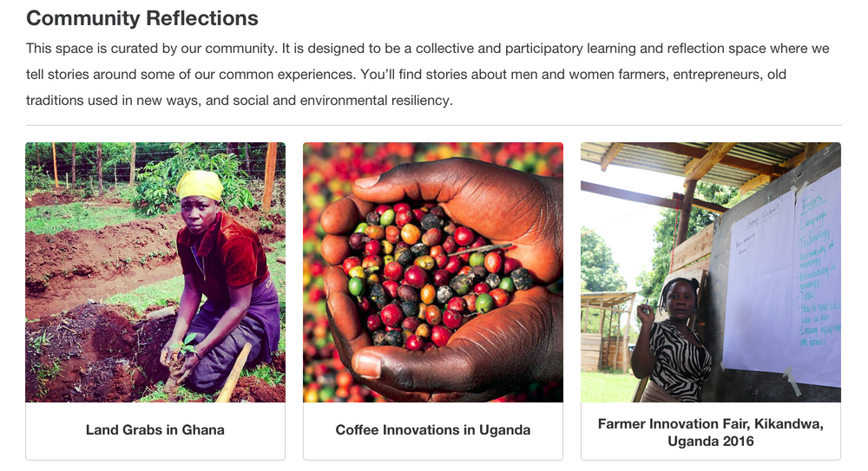Click the seedling being planted in the soil
The width and height of the screenshot is (868, 471).
(x=187, y=343)
